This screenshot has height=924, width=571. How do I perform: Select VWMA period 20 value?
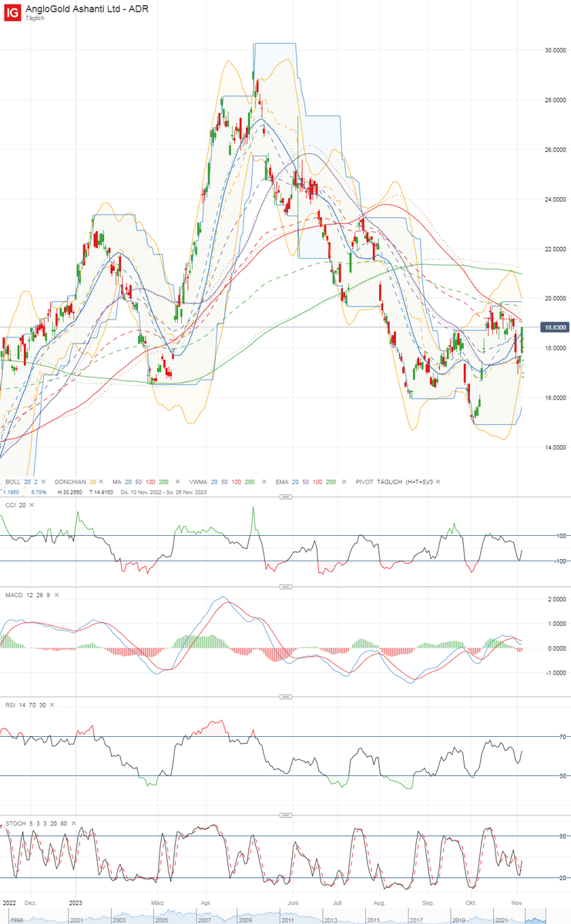click(216, 481)
